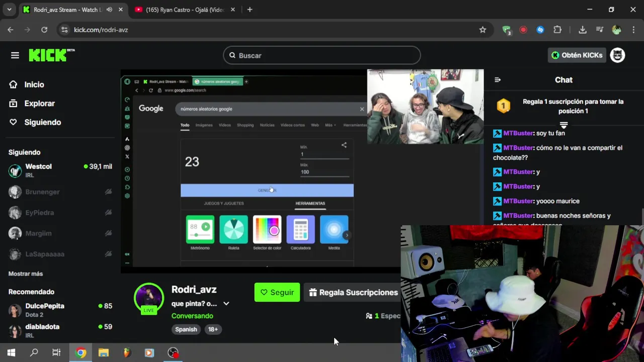This screenshot has height=362, width=644.
Task: Click the Westcol channel avatar
Action: pos(15,170)
